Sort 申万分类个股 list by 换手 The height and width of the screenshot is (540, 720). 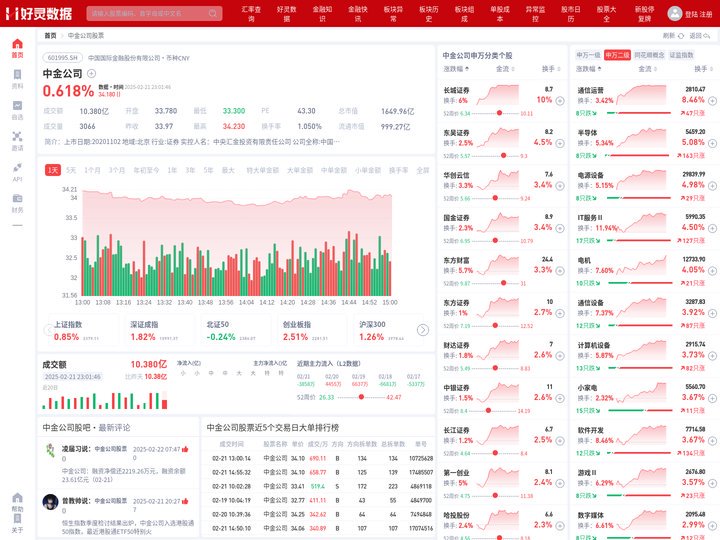click(x=551, y=69)
